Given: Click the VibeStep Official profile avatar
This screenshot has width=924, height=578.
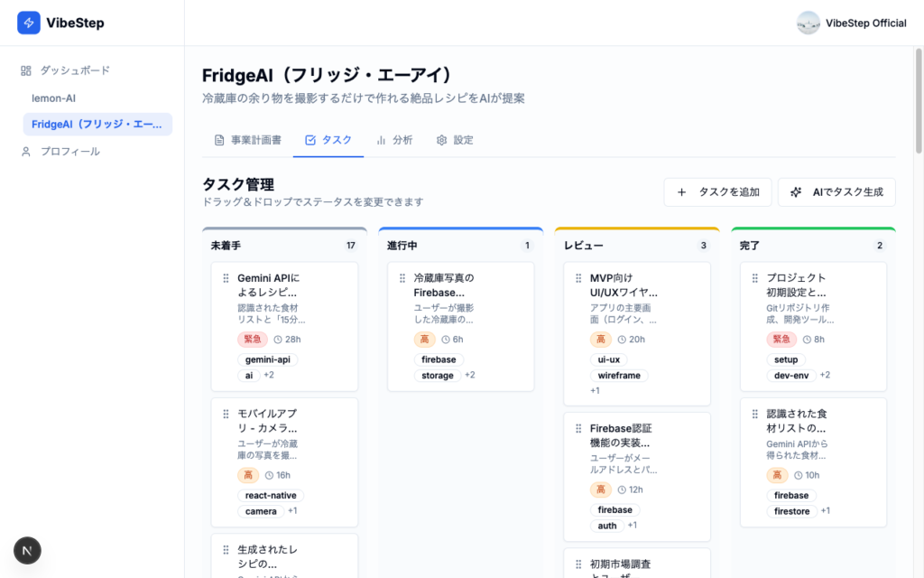Looking at the screenshot, I should click(808, 23).
